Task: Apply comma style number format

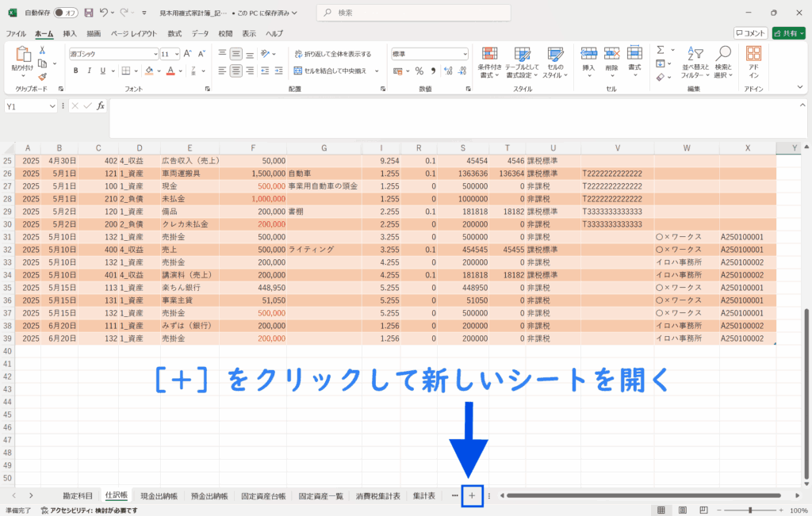Action: (433, 71)
